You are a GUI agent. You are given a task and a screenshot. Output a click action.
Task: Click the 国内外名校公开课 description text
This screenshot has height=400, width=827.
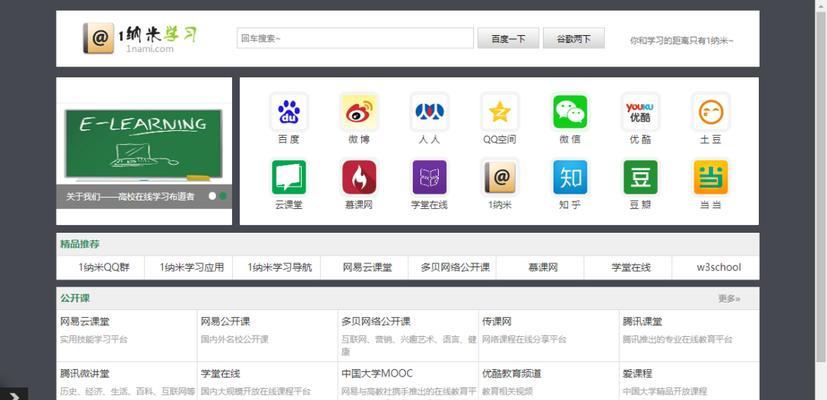(x=234, y=339)
